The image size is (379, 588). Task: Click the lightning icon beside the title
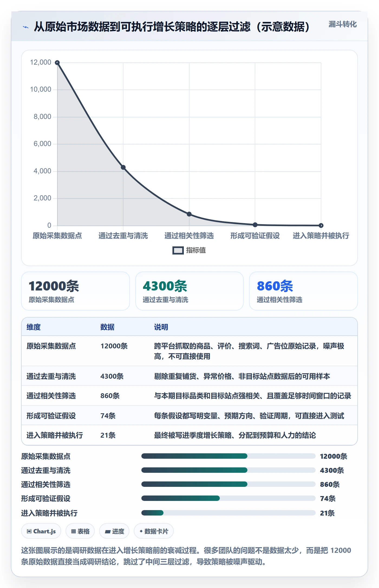pos(26,27)
